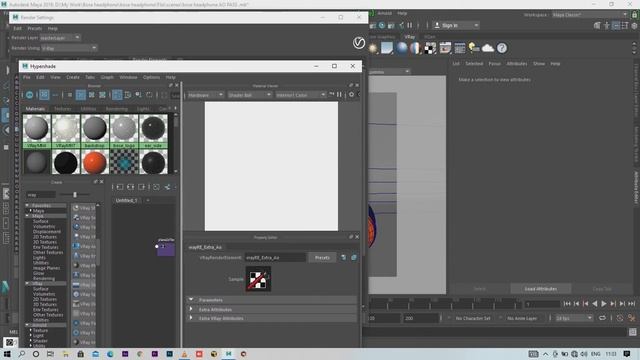Screen dimensions: 640x360
Task: Click the graph network share icon in work area
Action: point(167,187)
